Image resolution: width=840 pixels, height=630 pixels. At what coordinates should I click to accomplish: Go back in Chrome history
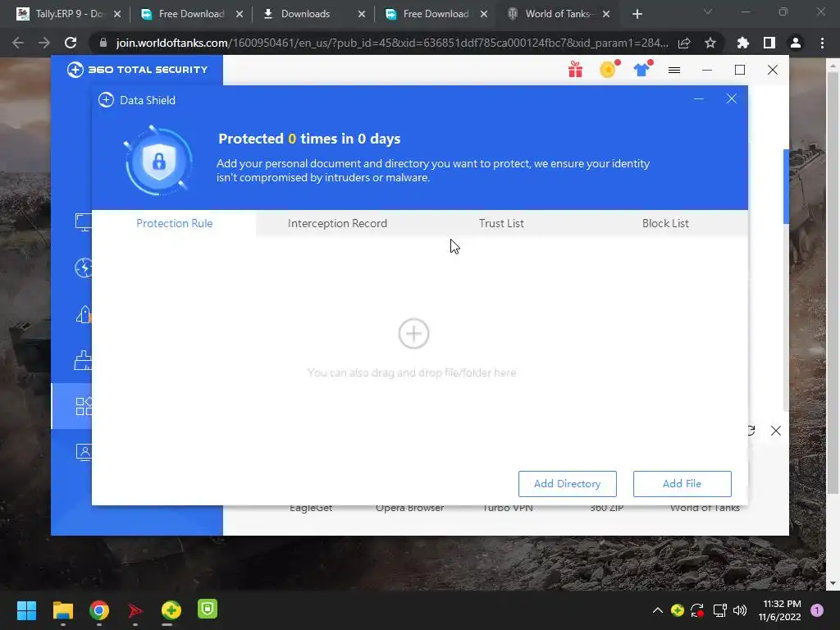click(x=18, y=43)
